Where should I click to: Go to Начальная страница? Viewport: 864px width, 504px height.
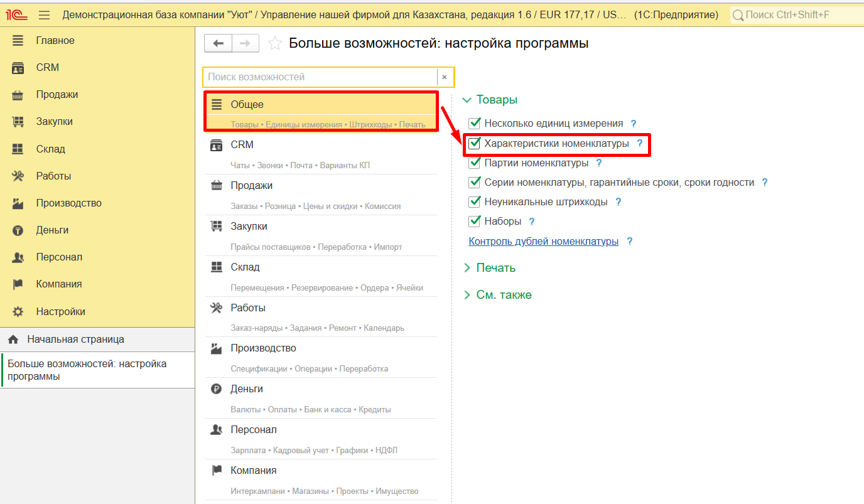tap(75, 340)
